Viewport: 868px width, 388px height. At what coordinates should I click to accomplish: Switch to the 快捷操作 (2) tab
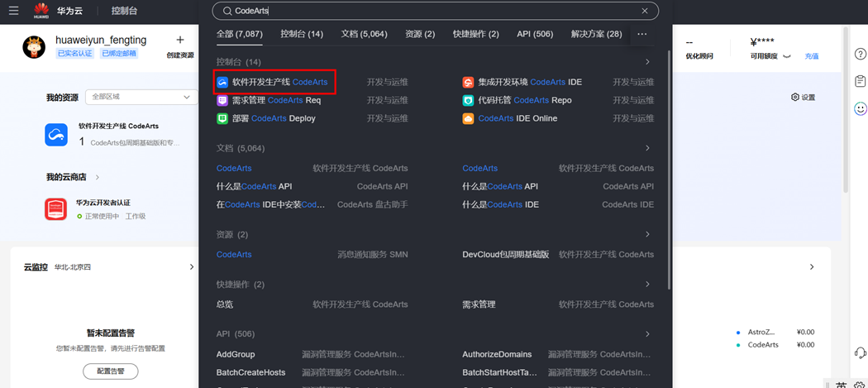476,34
